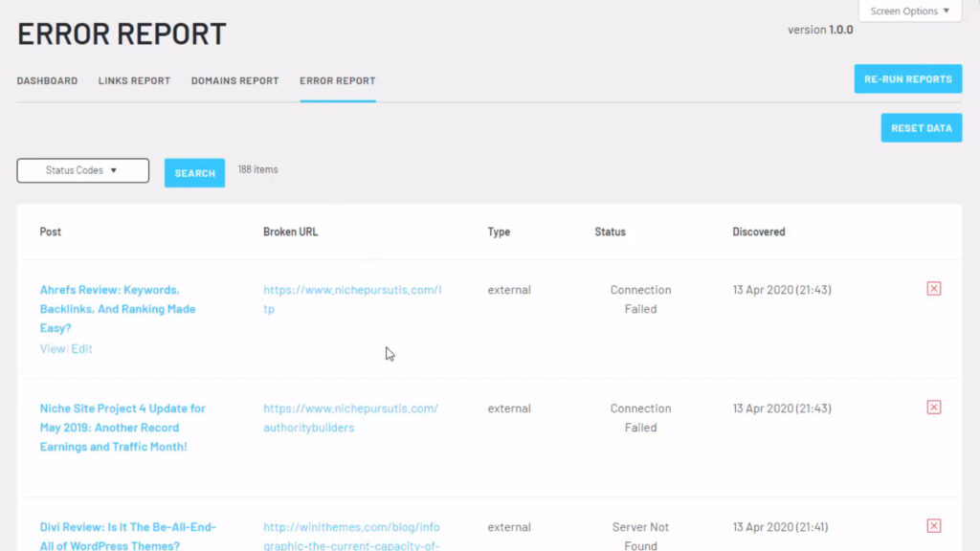
Task: Click the Reset Data button
Action: click(922, 128)
